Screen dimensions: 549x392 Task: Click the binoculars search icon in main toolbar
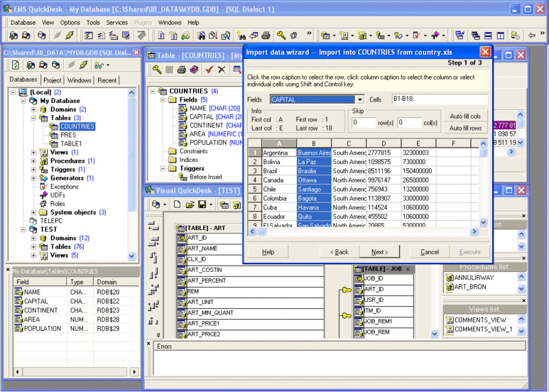201,36
